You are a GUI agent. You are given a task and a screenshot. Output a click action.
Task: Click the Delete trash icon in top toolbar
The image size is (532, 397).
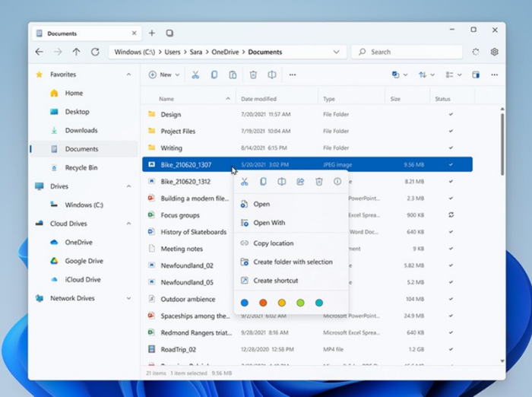coord(253,75)
